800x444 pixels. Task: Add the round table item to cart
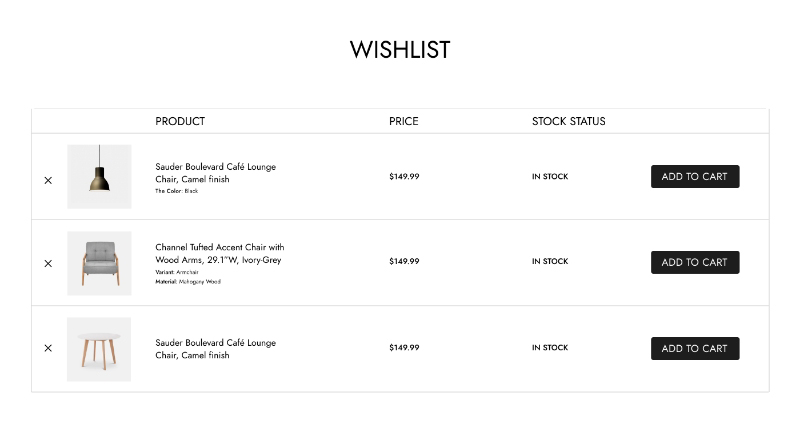tap(695, 348)
